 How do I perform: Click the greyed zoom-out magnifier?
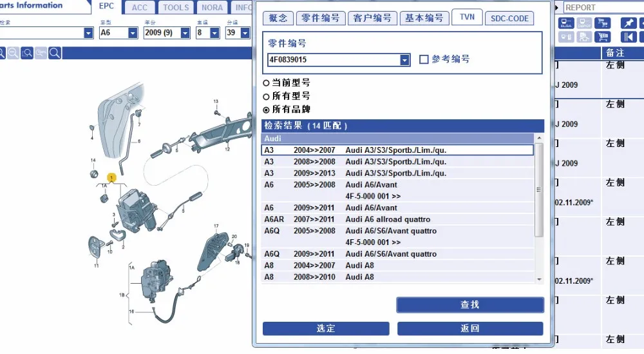(13, 53)
